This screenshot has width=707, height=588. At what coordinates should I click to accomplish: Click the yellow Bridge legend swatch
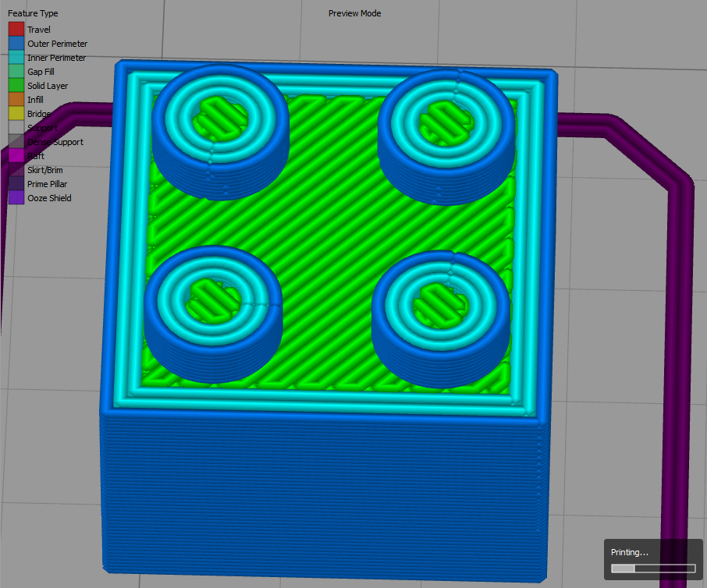pos(16,114)
